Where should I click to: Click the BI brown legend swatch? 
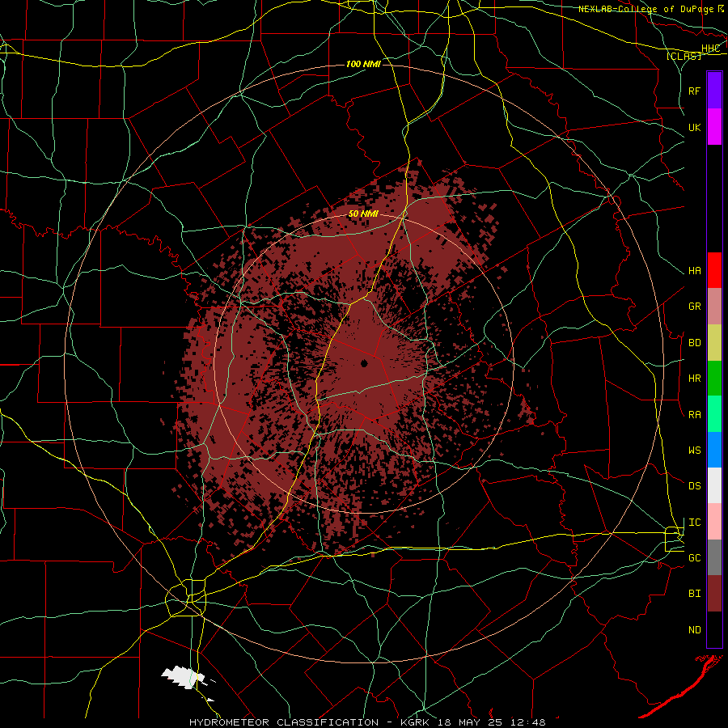(714, 594)
